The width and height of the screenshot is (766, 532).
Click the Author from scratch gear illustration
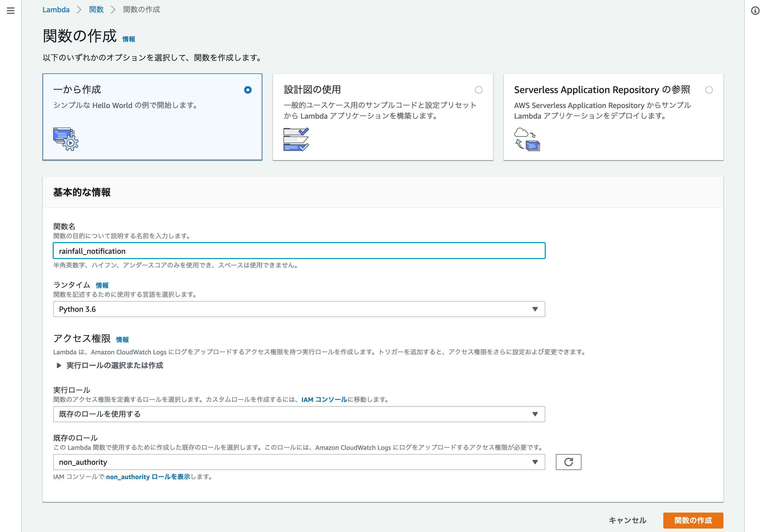point(66,139)
